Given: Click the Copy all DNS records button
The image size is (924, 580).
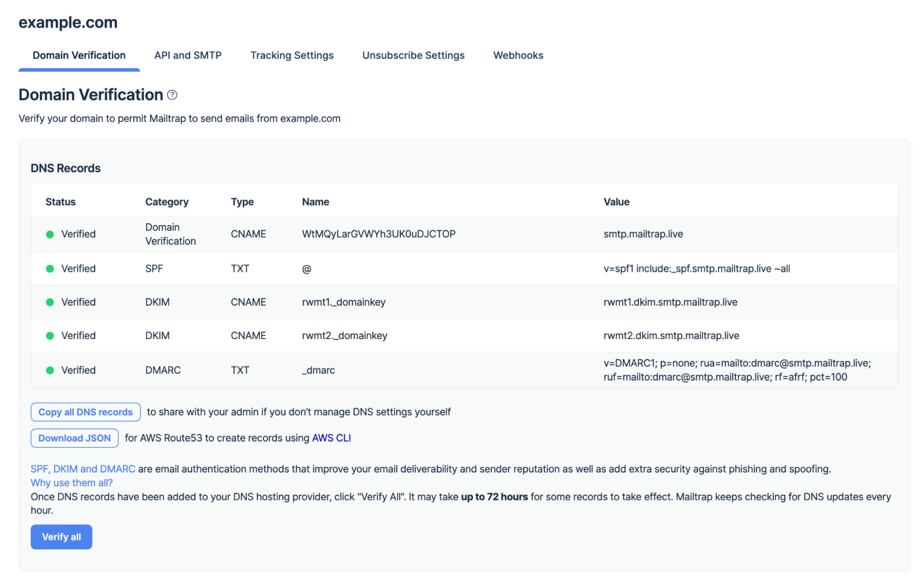Looking at the screenshot, I should coord(86,412).
